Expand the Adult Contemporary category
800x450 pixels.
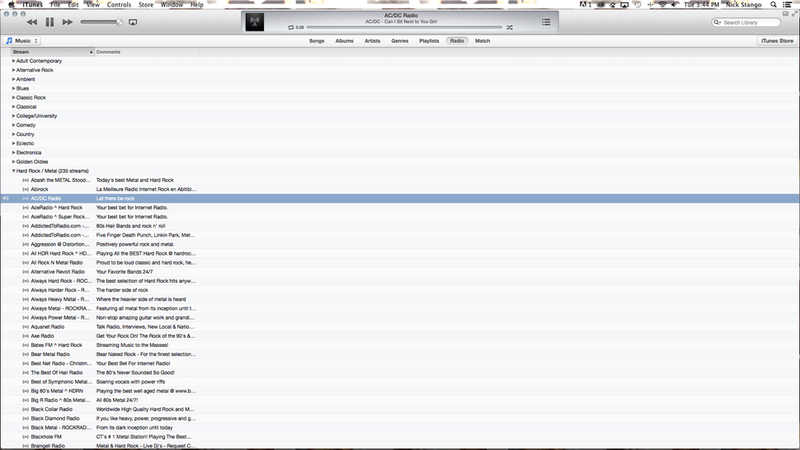14,61
